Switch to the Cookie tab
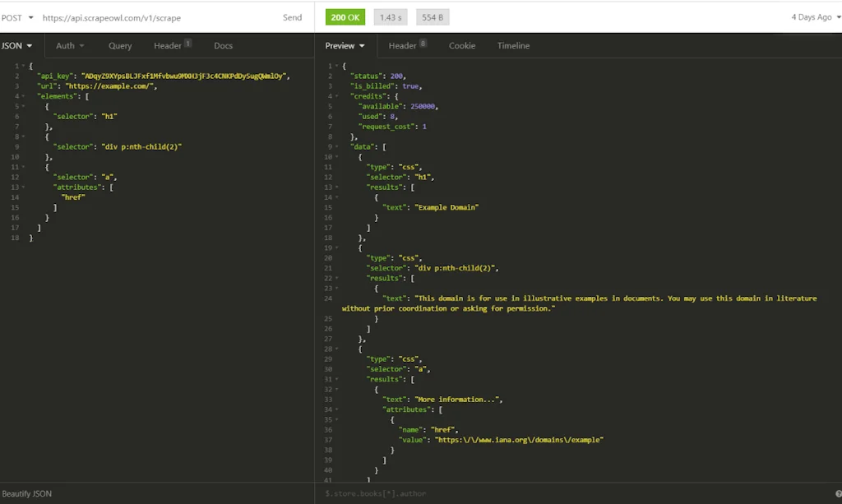This screenshot has height=504, width=842. pyautogui.click(x=461, y=46)
